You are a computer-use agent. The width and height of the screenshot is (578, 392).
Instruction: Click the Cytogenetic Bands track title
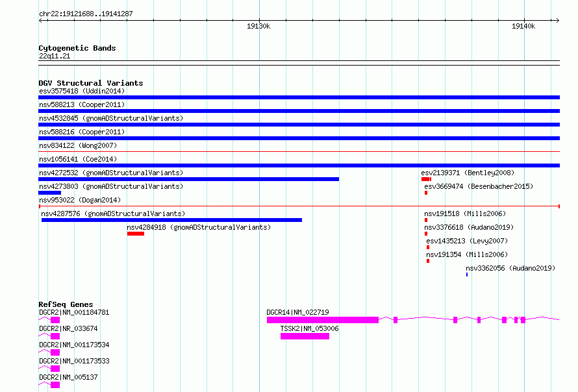[77, 48]
